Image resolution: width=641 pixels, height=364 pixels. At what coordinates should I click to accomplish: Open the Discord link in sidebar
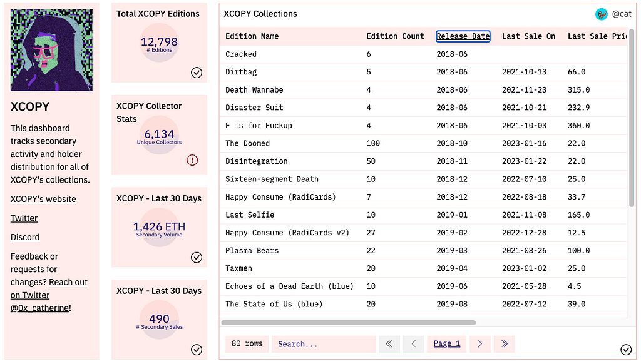(25, 237)
